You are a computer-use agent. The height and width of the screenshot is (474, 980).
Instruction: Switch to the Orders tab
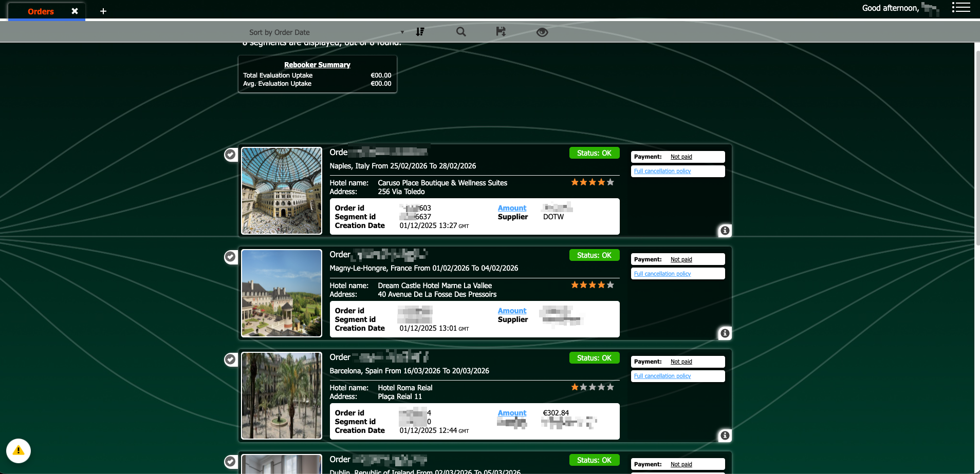coord(41,11)
